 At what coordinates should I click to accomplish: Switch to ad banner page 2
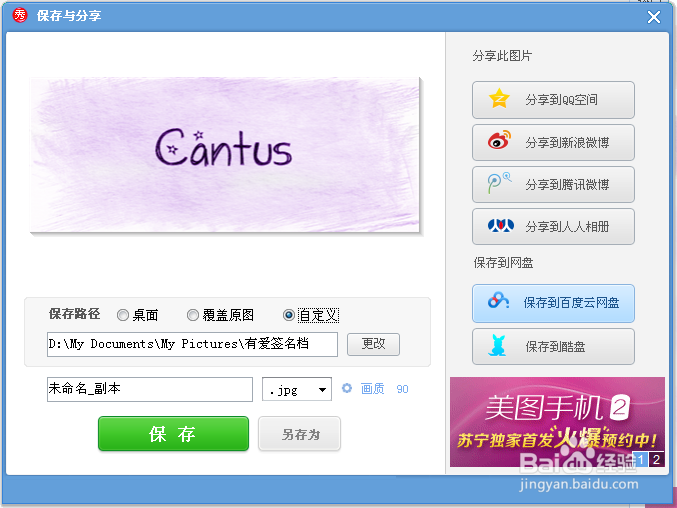[656, 459]
